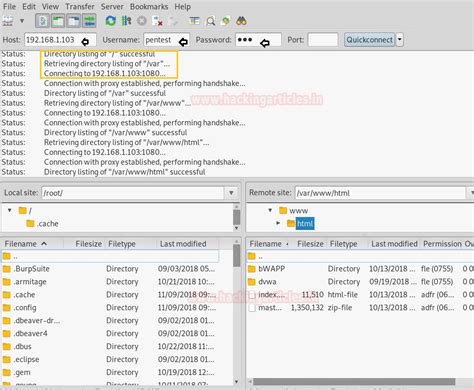Select the local .dbeaver4 directory
Image resolution: width=474 pixels, height=390 pixels.
point(110,334)
